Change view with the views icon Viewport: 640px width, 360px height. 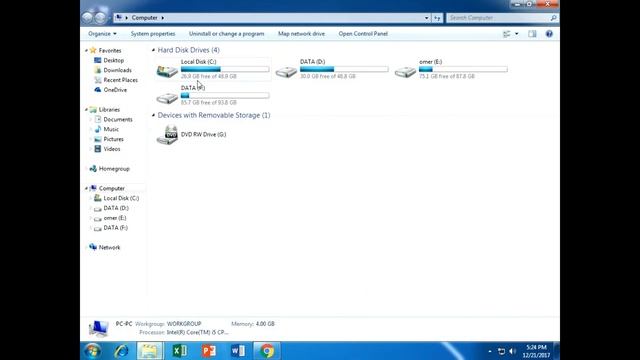pos(507,34)
